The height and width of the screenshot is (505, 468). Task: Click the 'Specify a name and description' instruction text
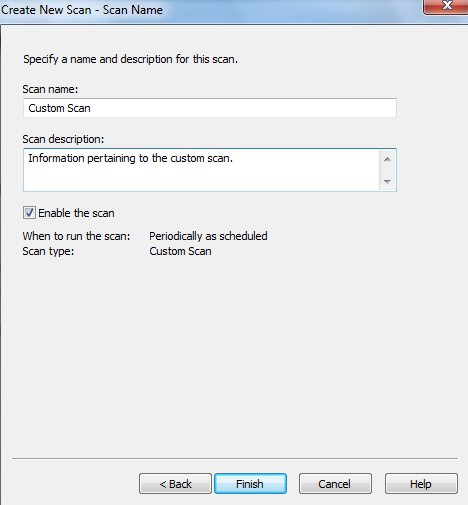pyautogui.click(x=130, y=59)
